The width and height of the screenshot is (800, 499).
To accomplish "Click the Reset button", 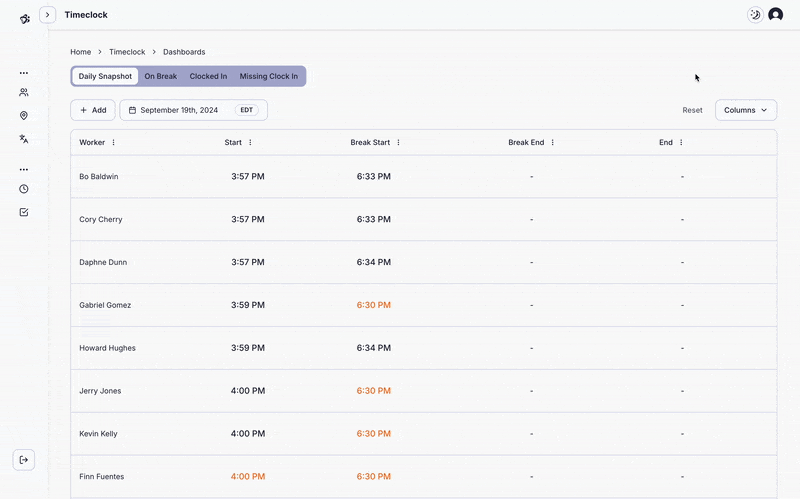I will 692,110.
